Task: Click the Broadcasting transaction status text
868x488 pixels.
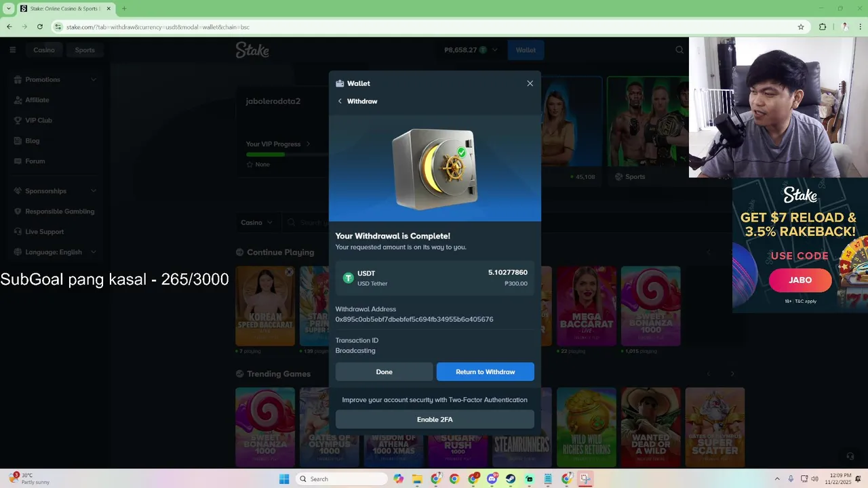Action: 355,350
